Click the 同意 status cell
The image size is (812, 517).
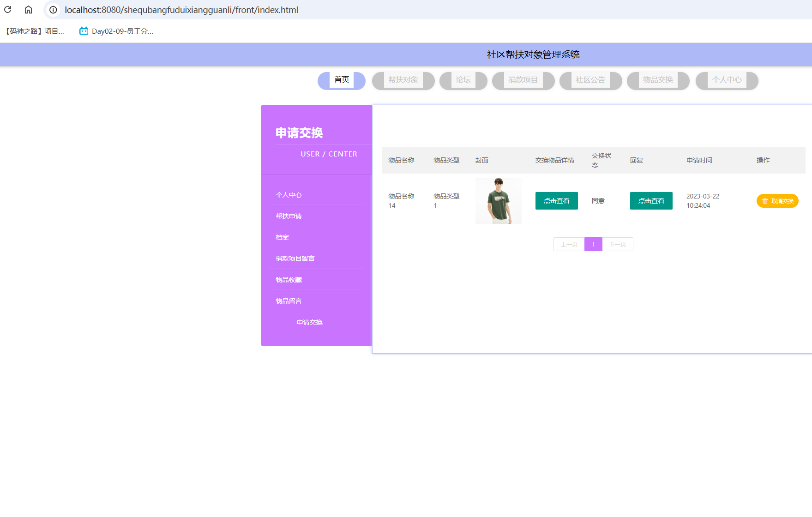(598, 201)
